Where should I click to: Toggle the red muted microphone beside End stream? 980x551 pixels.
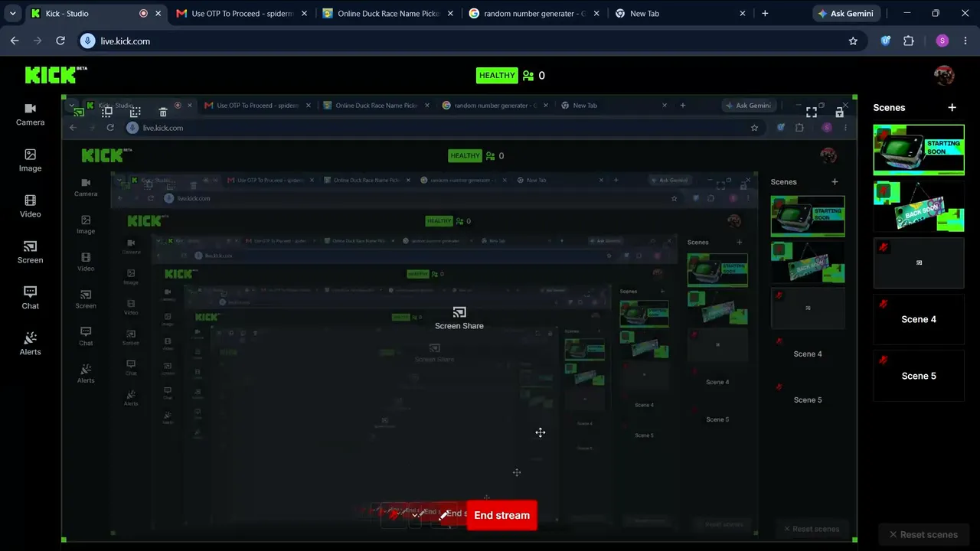pos(394,515)
